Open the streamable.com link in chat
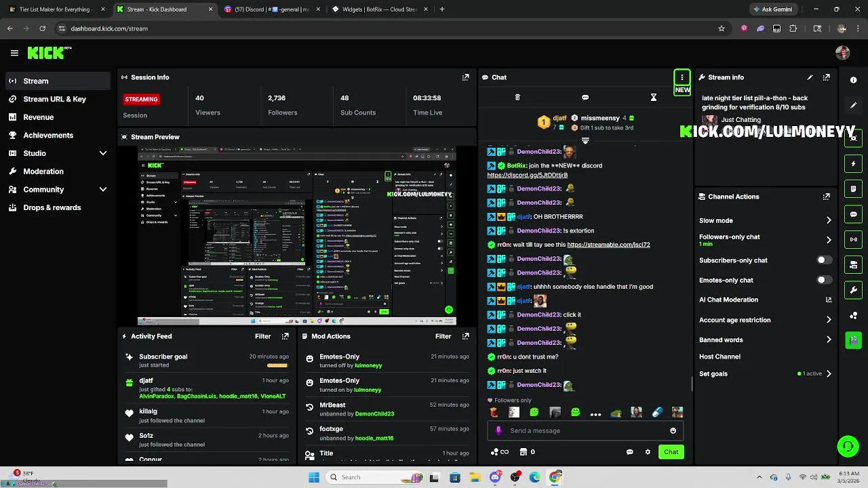 pos(608,245)
